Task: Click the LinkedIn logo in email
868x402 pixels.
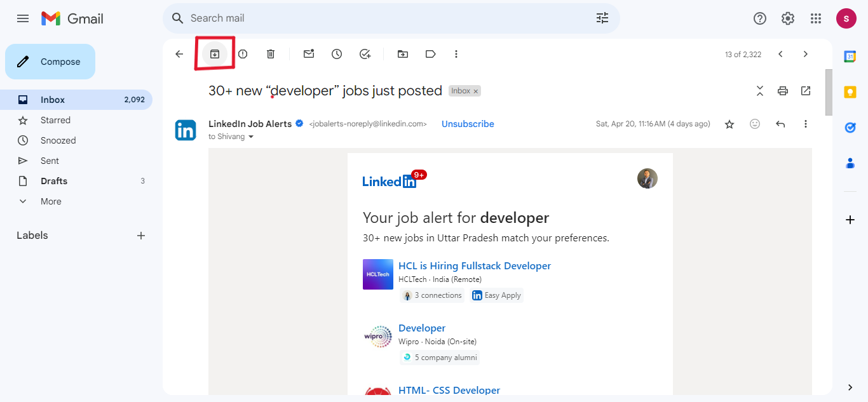Action: pyautogui.click(x=390, y=181)
